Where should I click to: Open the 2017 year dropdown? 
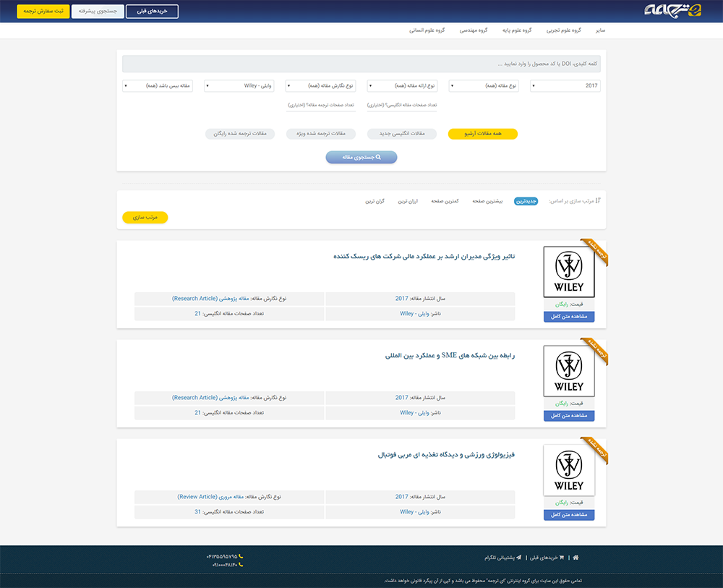tap(565, 85)
